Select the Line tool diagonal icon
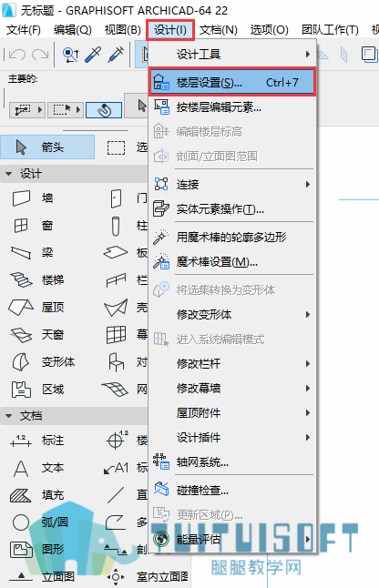The width and height of the screenshot is (379, 588). [x=116, y=495]
